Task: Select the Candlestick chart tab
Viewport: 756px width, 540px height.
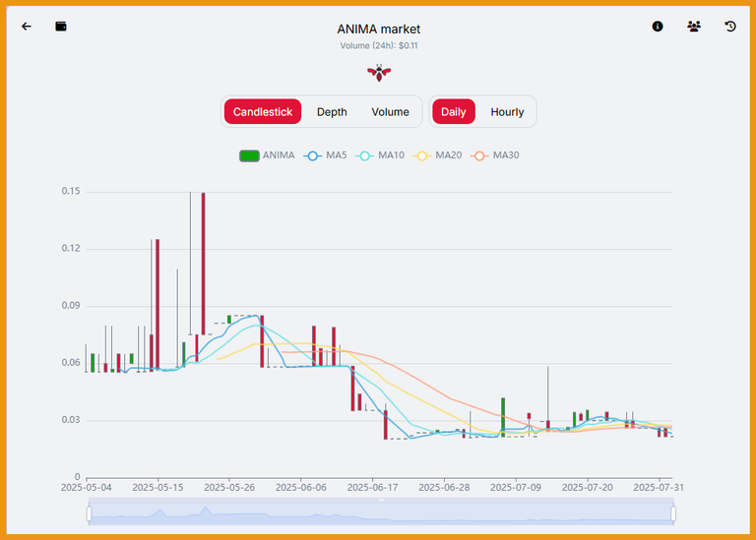Action: [263, 112]
